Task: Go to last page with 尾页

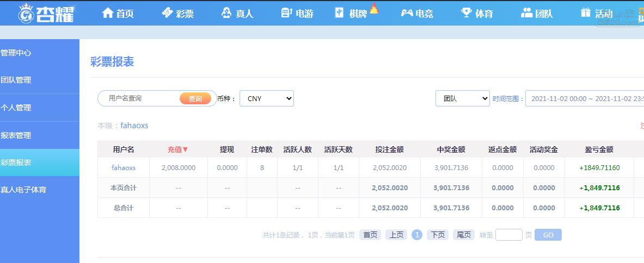Action: [x=464, y=235]
